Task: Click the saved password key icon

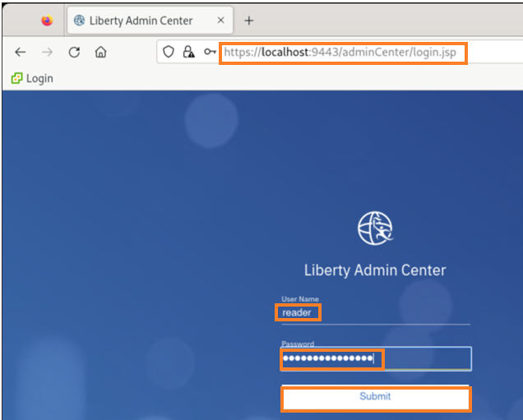Action: [211, 52]
